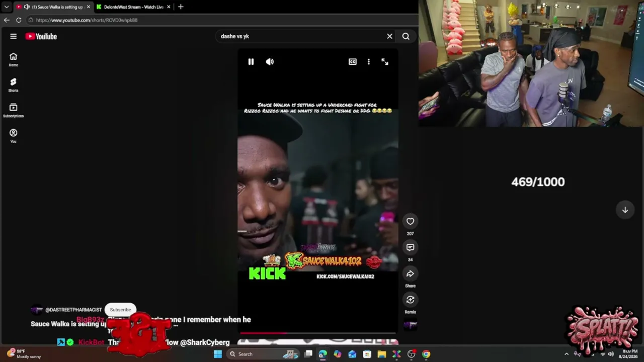Image resolution: width=644 pixels, height=362 pixels.
Task: Open the comments on the Short
Action: [x=411, y=247]
